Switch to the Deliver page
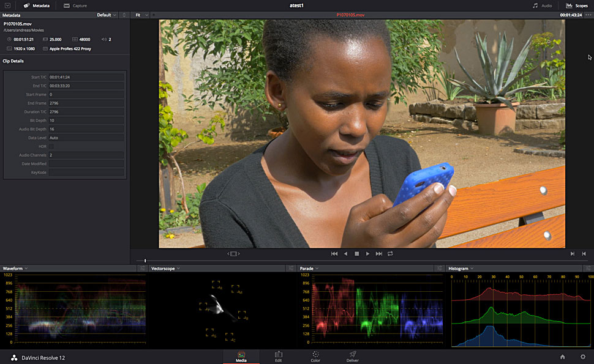Image resolution: width=594 pixels, height=364 pixels. tap(353, 357)
